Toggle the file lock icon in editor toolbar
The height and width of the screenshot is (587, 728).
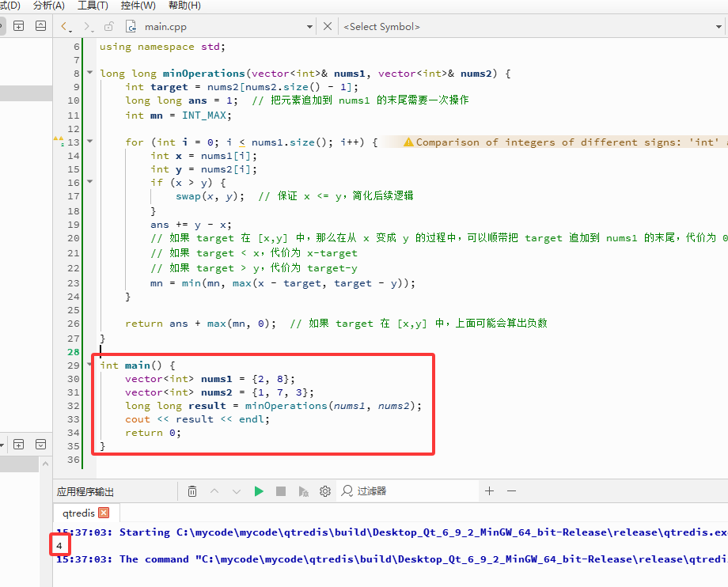108,26
